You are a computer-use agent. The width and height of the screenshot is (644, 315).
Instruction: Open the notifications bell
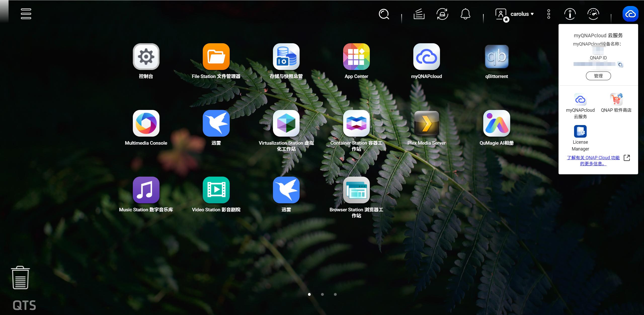pyautogui.click(x=465, y=14)
